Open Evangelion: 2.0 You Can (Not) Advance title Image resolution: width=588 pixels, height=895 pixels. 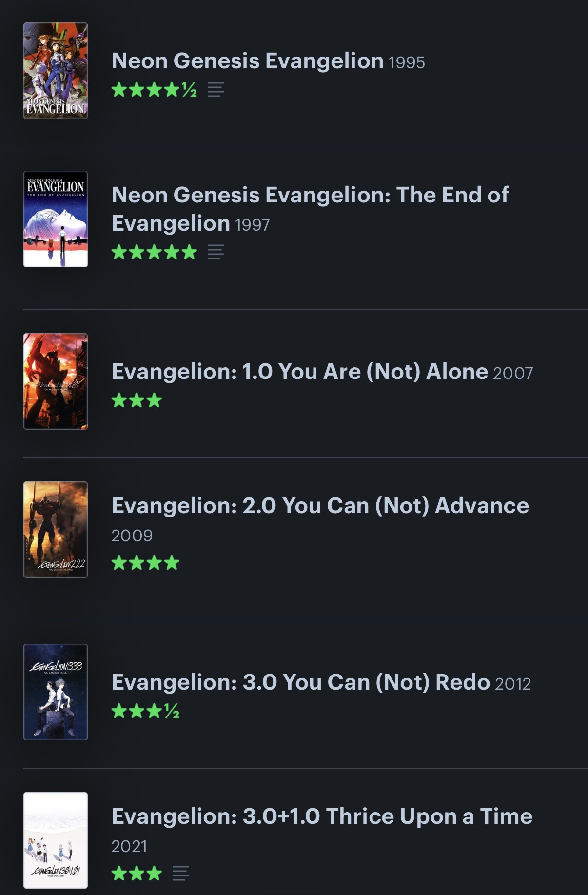(320, 506)
